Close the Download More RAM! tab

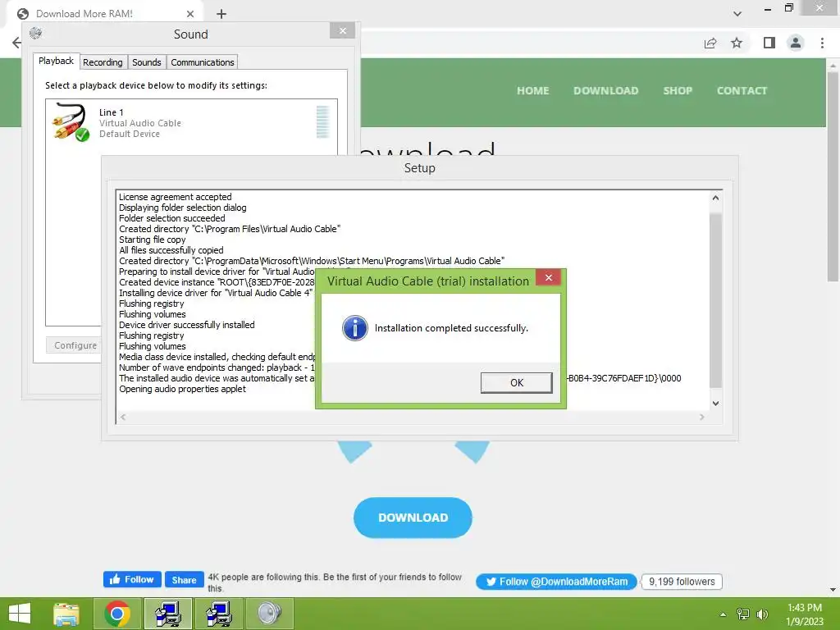click(190, 14)
